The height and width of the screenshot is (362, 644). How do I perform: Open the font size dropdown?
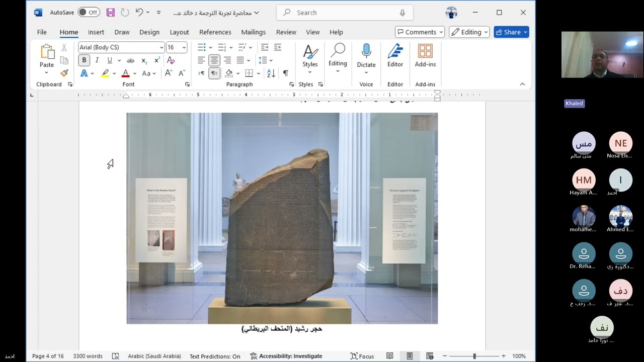(184, 47)
